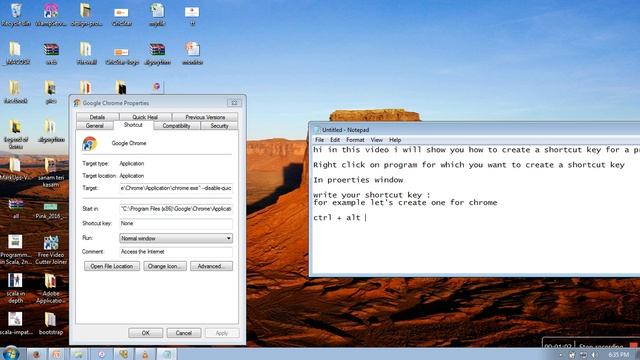The height and width of the screenshot is (360, 640).
Task: Click Cancel in Chrome Properties
Action: 184,333
